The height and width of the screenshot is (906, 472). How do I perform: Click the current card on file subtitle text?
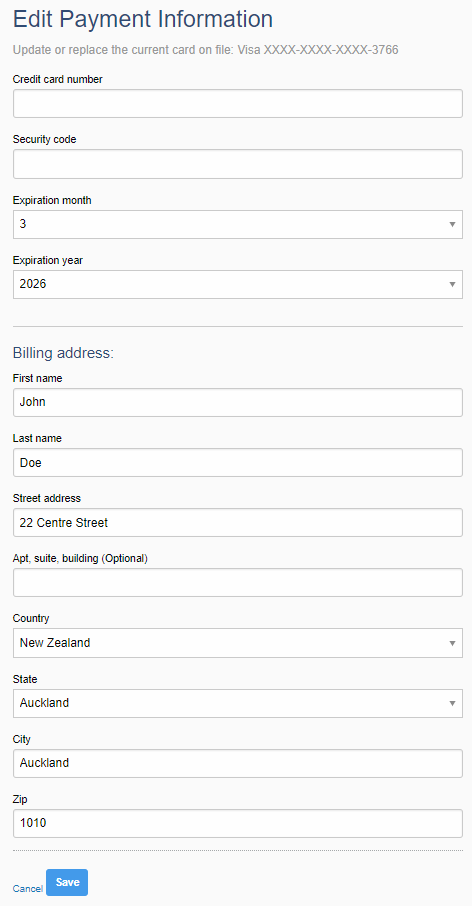coord(206,50)
